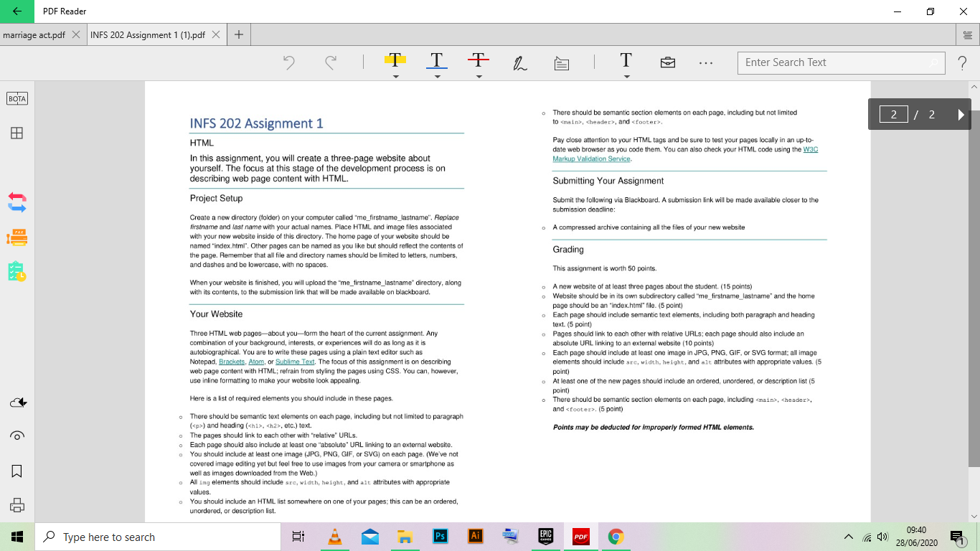
Task: Open the Sublime Text link
Action: pyautogui.click(x=295, y=362)
